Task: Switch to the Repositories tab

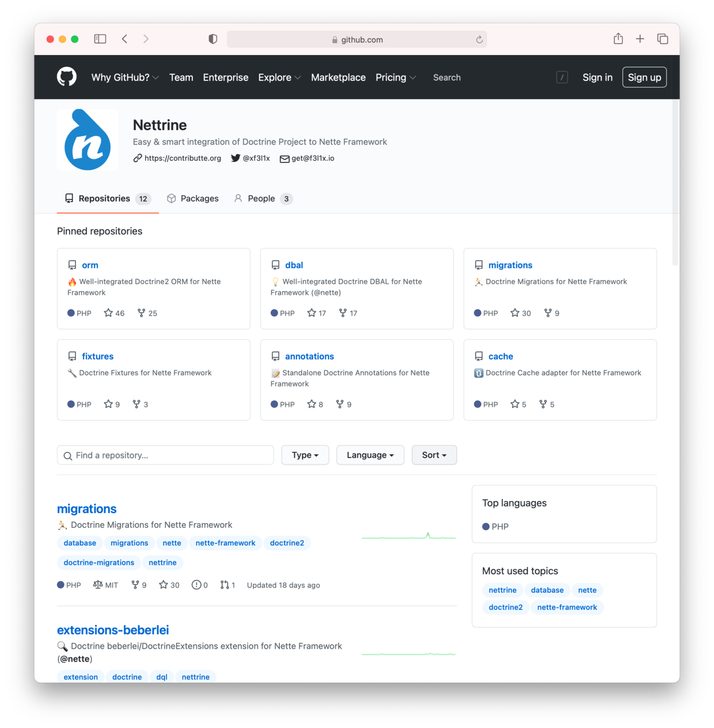Action: [x=108, y=198]
